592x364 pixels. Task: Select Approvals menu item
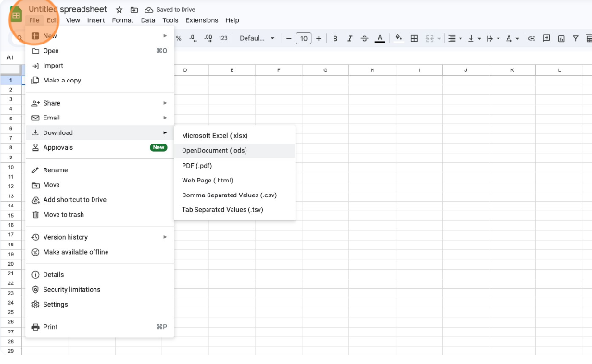[x=100, y=147]
